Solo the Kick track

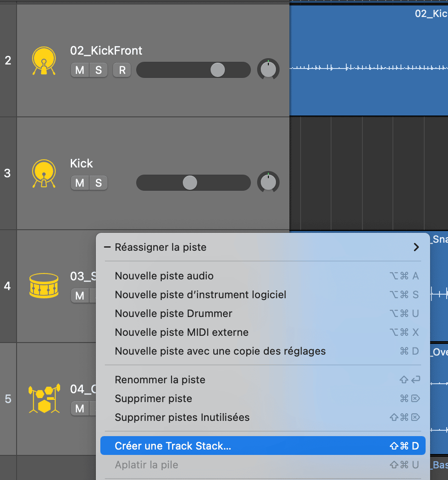99,183
